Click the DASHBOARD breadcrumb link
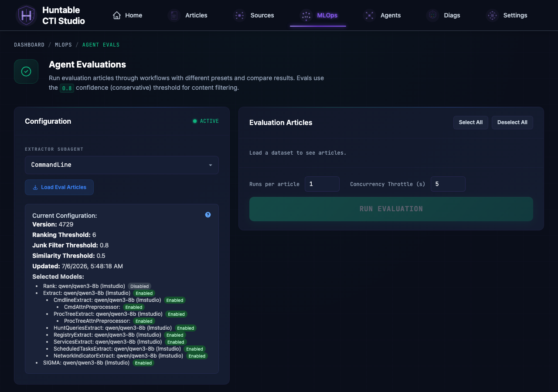Screen dimensions: 558x392 (29, 45)
